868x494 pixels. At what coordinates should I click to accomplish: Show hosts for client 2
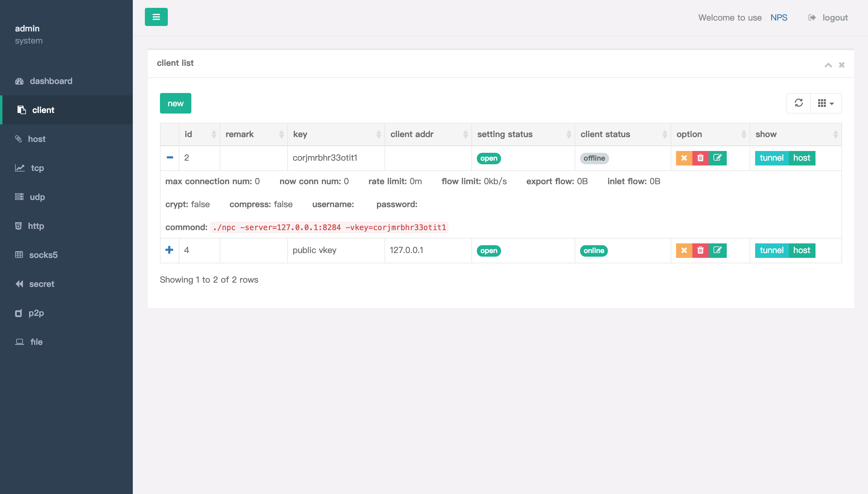(802, 158)
